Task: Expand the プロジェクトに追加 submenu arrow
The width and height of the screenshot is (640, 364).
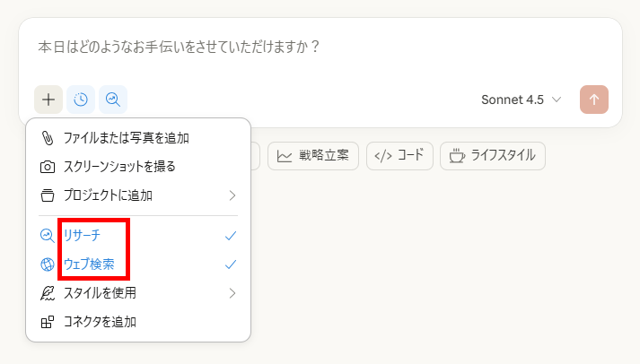Action: (x=232, y=195)
